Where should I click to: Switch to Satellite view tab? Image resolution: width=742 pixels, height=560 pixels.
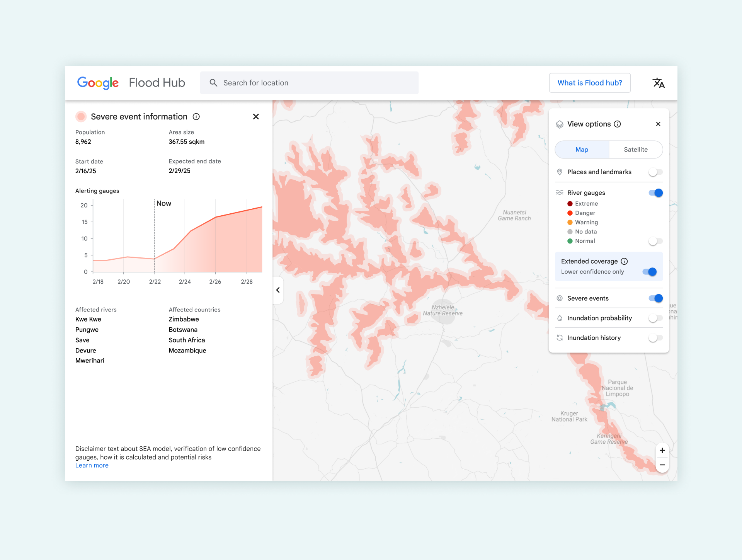(635, 150)
